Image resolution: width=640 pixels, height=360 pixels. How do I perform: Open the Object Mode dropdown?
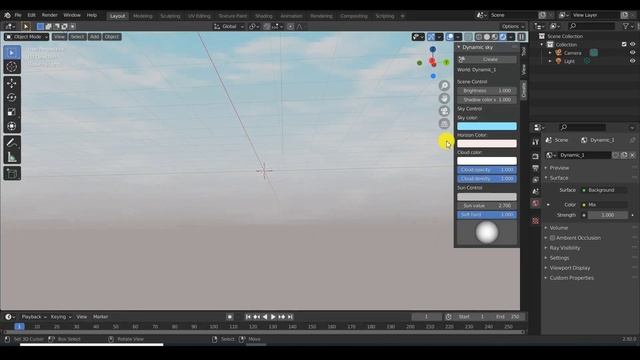pyautogui.click(x=27, y=37)
